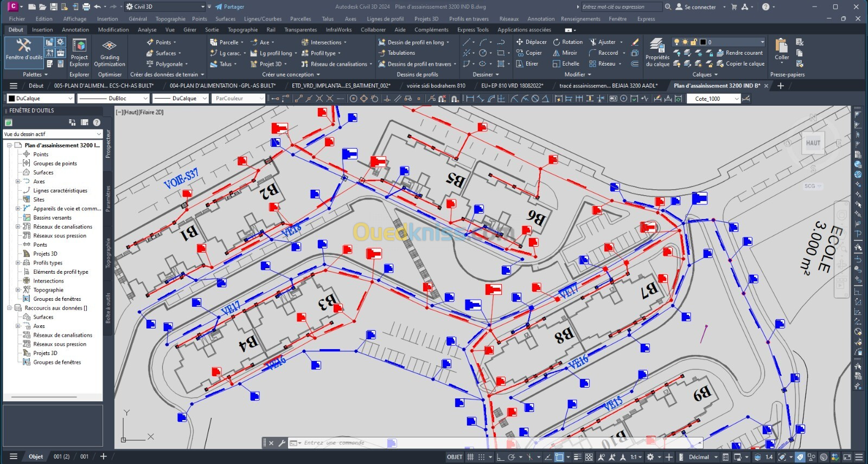Open the application menu C logo
The height and width of the screenshot is (464, 868).
pyautogui.click(x=12, y=7)
